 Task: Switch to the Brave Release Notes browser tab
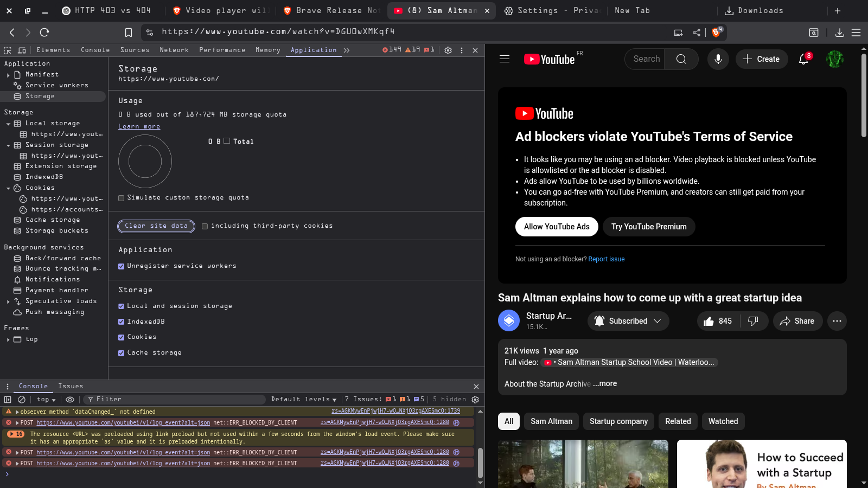331,10
